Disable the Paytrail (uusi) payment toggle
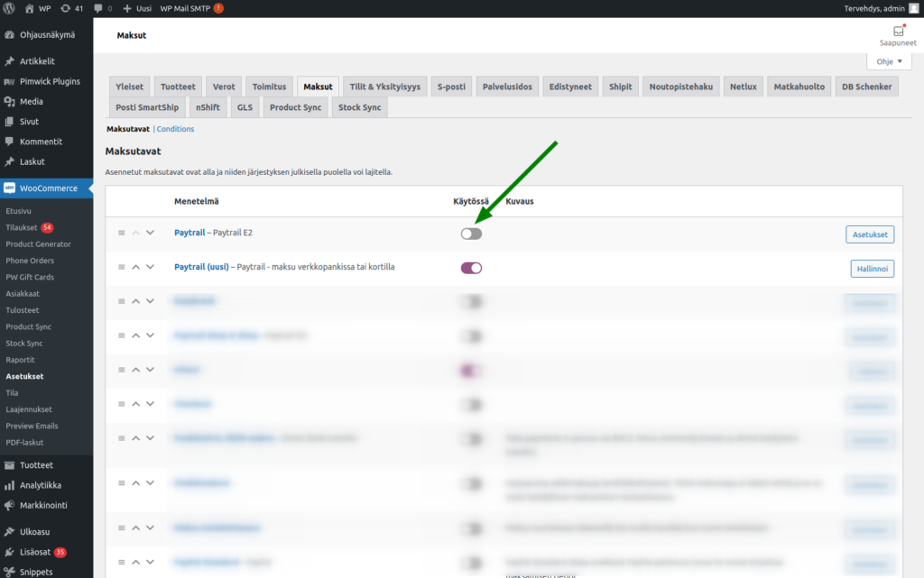This screenshot has height=578, width=924. pos(471,268)
